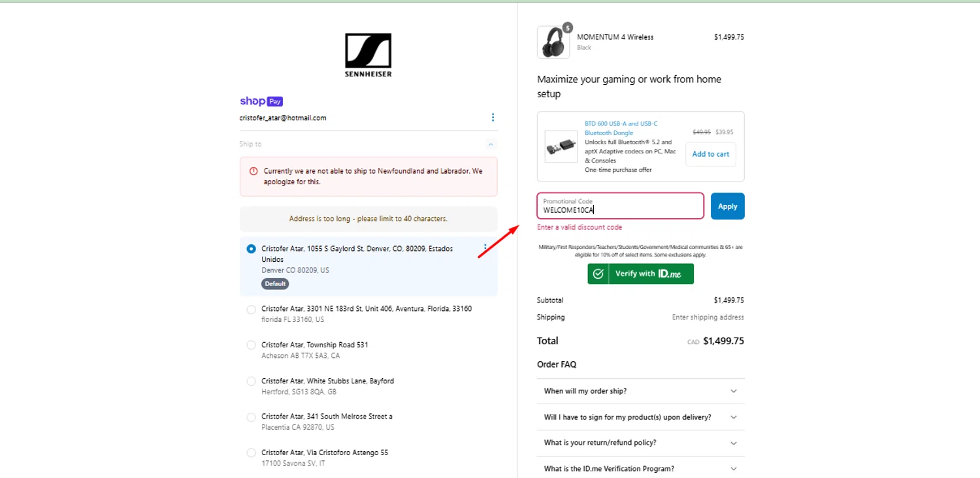Click the struck-through $49.95 price

(x=702, y=132)
